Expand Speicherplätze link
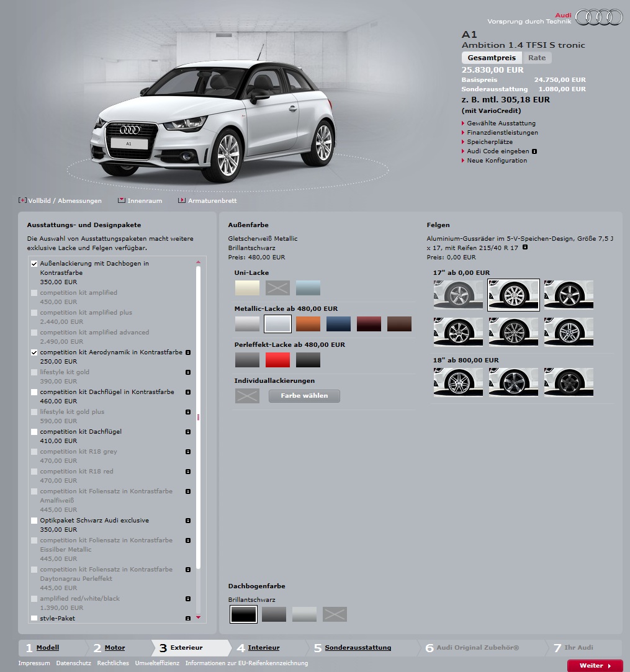 coord(490,142)
